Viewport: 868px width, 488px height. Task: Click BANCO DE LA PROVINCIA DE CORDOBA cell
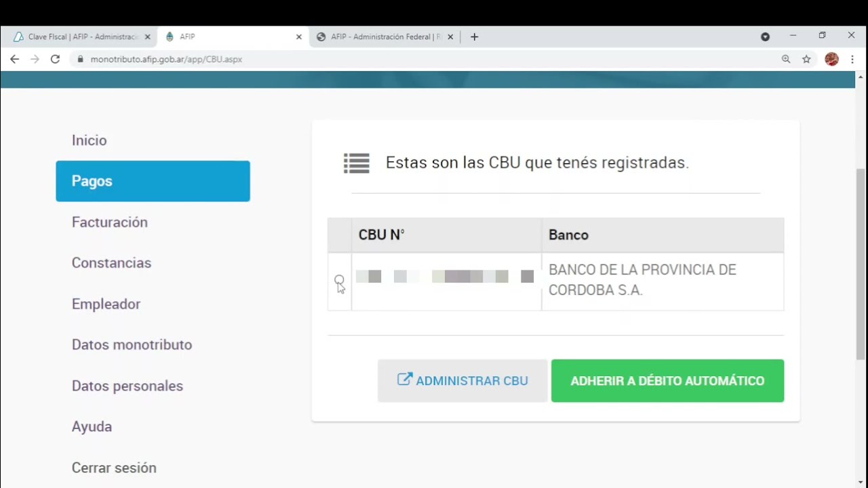point(663,280)
